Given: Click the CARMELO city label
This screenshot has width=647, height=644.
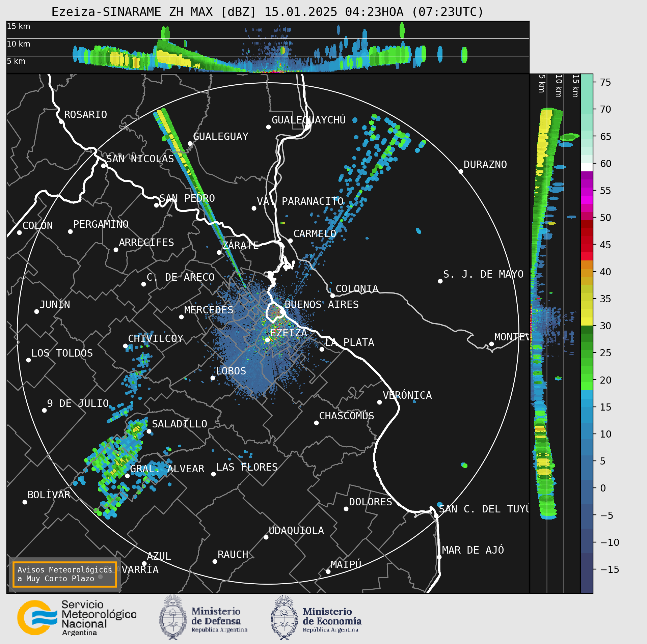Looking at the screenshot, I should (x=315, y=234).
